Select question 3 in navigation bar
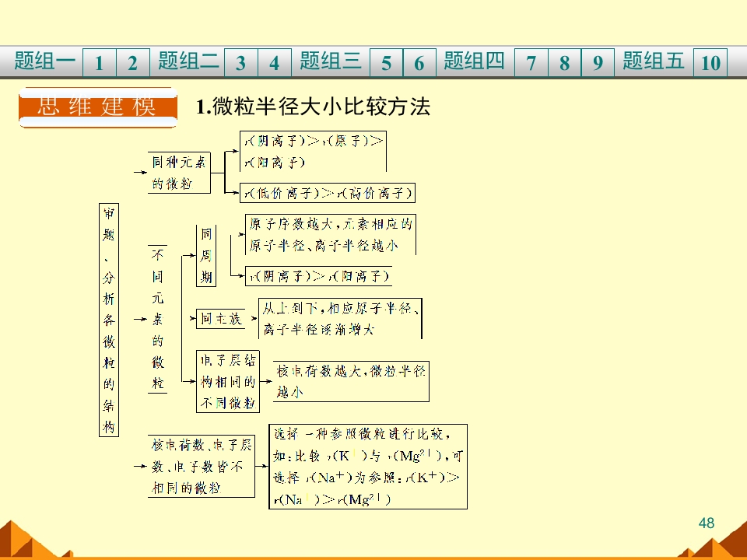The height and width of the screenshot is (560, 747). tap(240, 62)
